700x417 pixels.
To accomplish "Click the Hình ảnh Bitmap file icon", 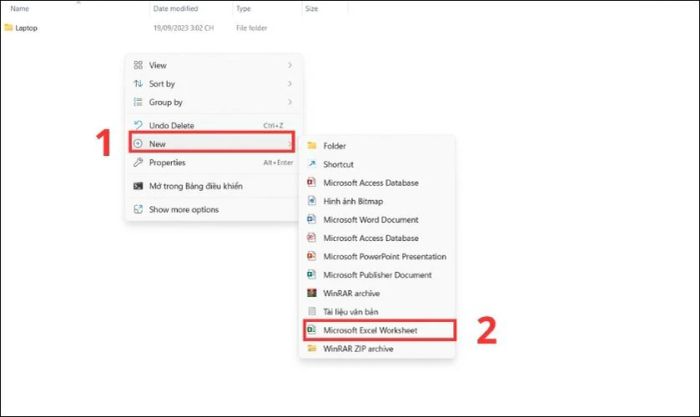I will (312, 201).
